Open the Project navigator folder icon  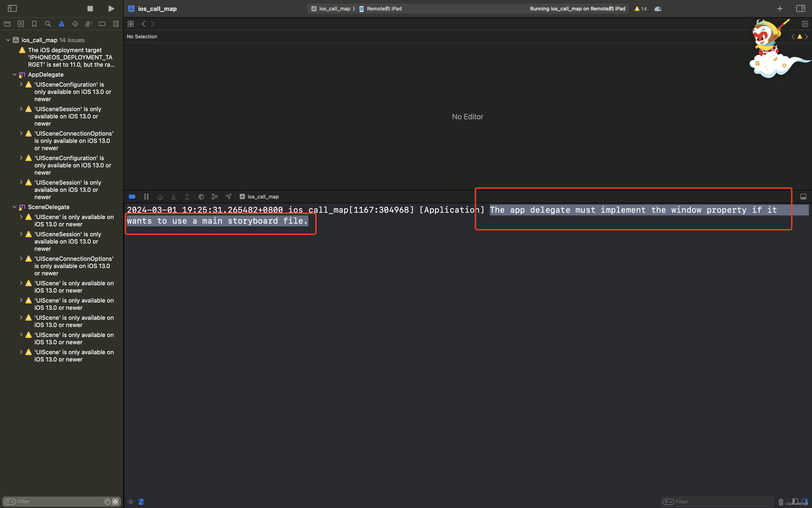tap(7, 24)
